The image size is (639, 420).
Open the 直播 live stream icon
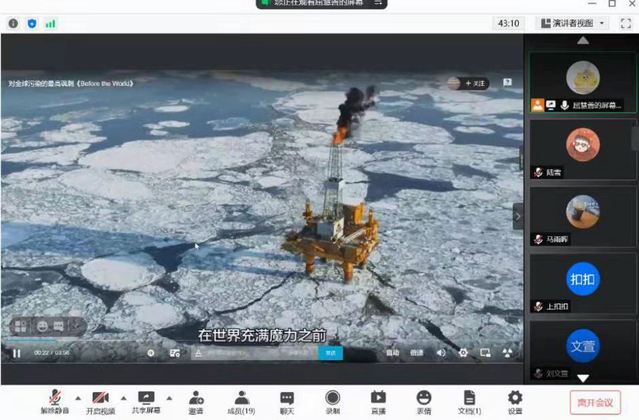(x=378, y=402)
